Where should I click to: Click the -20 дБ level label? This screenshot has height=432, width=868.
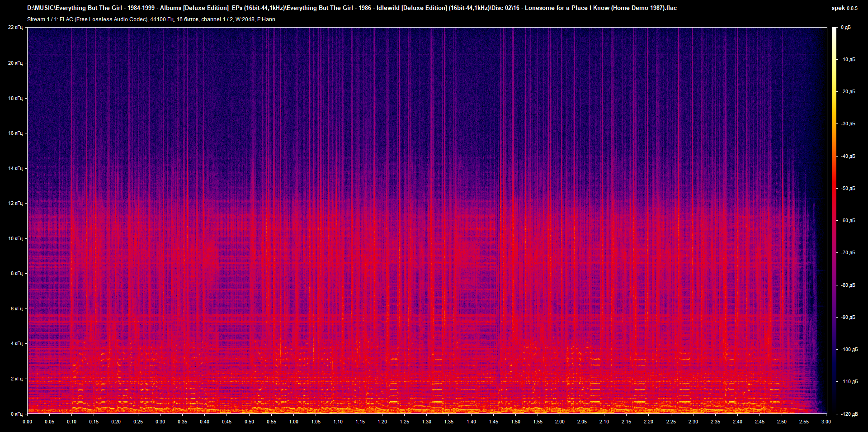pyautogui.click(x=848, y=92)
